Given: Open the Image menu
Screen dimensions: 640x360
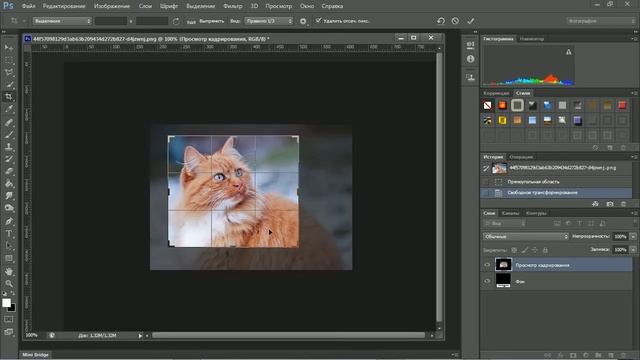Looking at the screenshot, I should 112,6.
